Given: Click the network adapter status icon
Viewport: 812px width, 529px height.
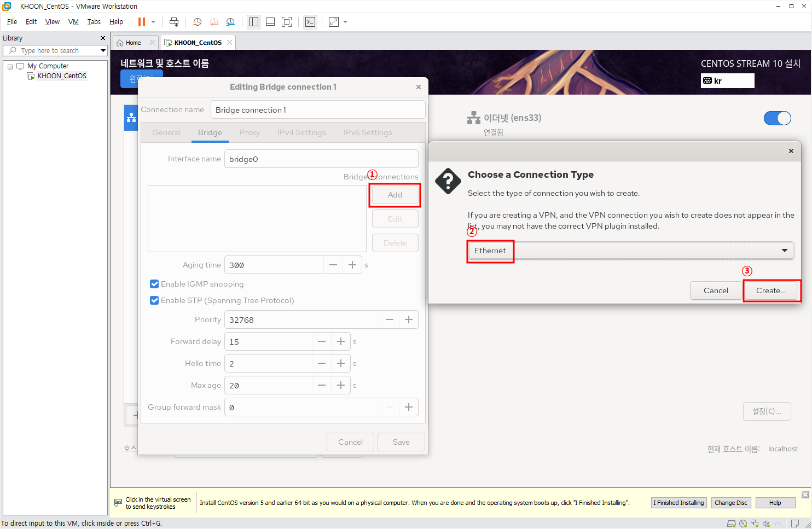Looking at the screenshot, I should coord(755,524).
